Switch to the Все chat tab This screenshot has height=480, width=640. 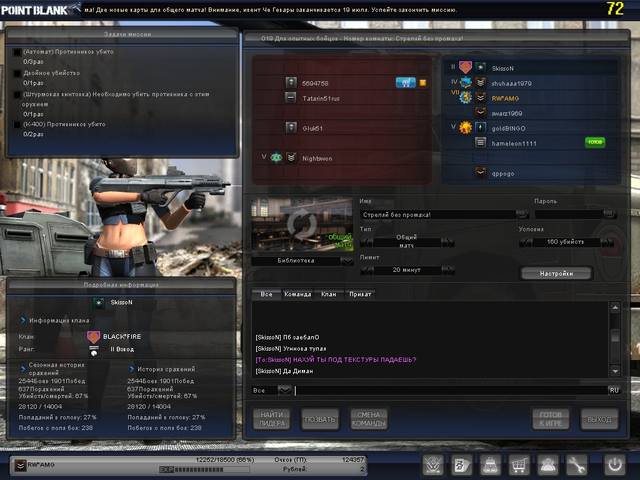(x=266, y=294)
